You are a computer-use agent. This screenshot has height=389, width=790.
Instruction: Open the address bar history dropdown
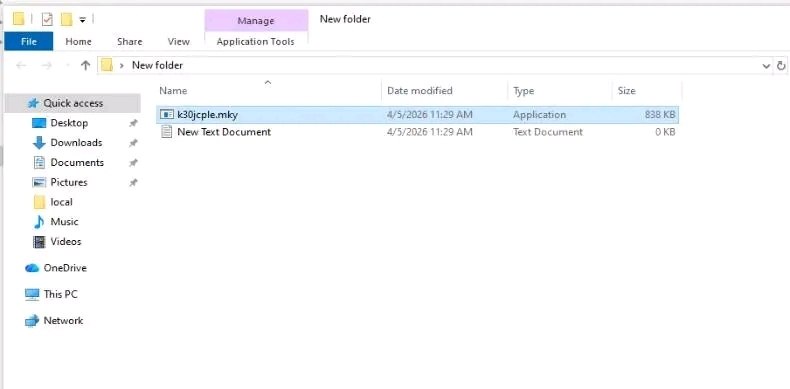point(766,66)
